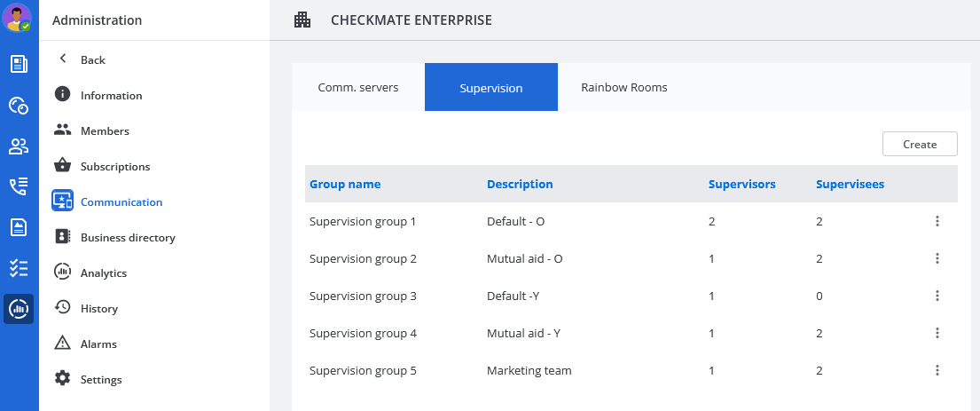The width and height of the screenshot is (980, 411).
Task: Open options menu for Supervision group 5
Action: coord(937,370)
